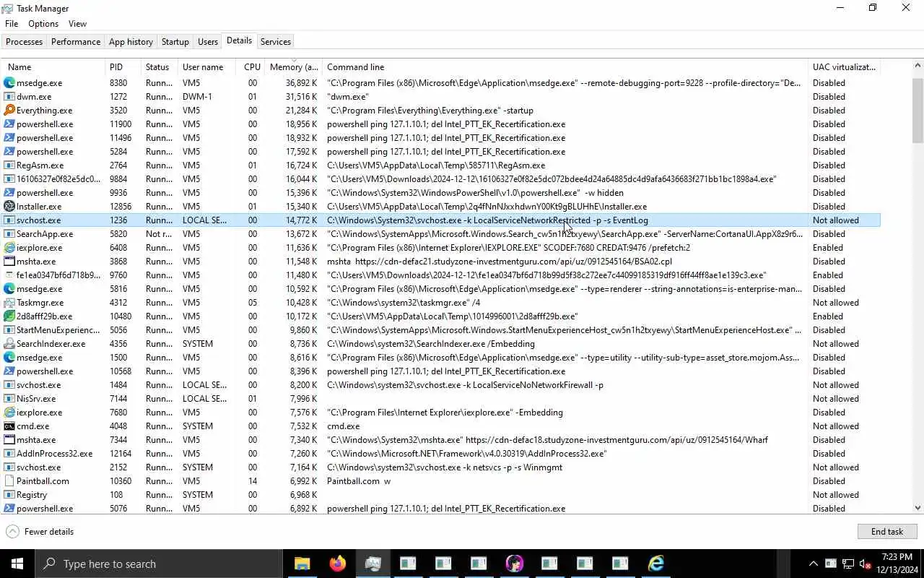The height and width of the screenshot is (578, 924).
Task: Switch to the Processes tab
Action: [25, 42]
